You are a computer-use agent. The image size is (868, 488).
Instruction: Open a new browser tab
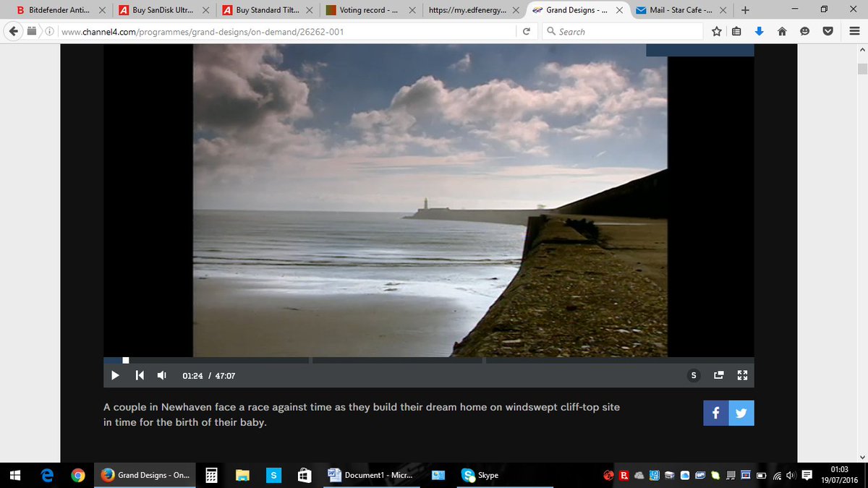745,10
